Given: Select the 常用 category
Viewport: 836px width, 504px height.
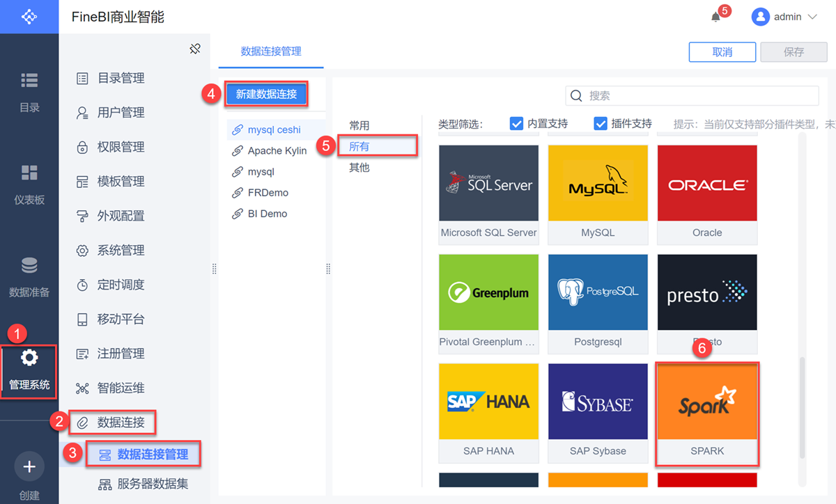Looking at the screenshot, I should [359, 125].
